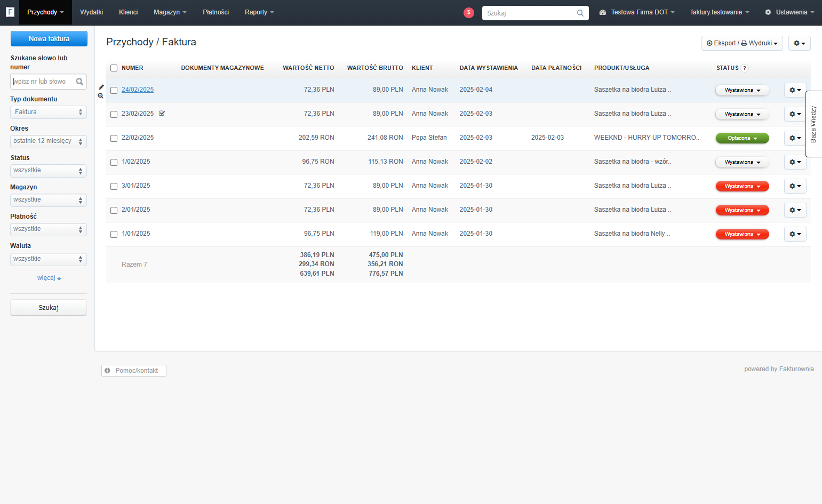
Task: Open the Typ dokumentu dropdown
Action: point(49,112)
